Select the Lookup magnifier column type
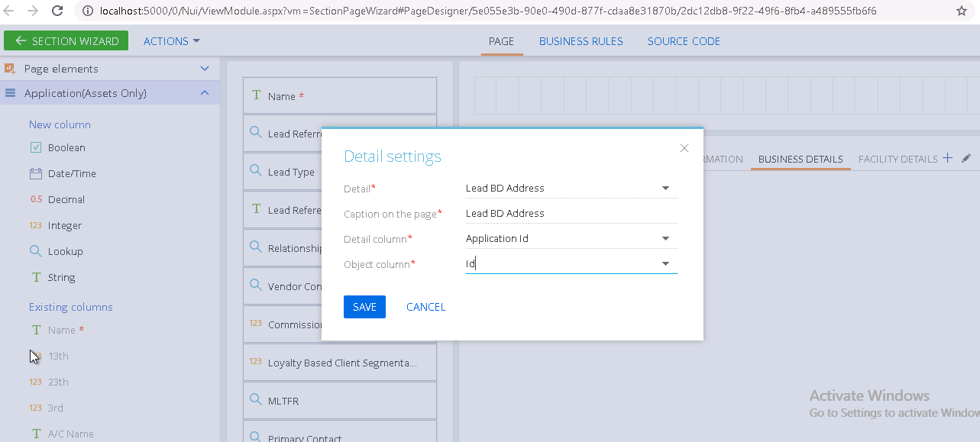Viewport: 980px width, 442px height. click(x=56, y=251)
